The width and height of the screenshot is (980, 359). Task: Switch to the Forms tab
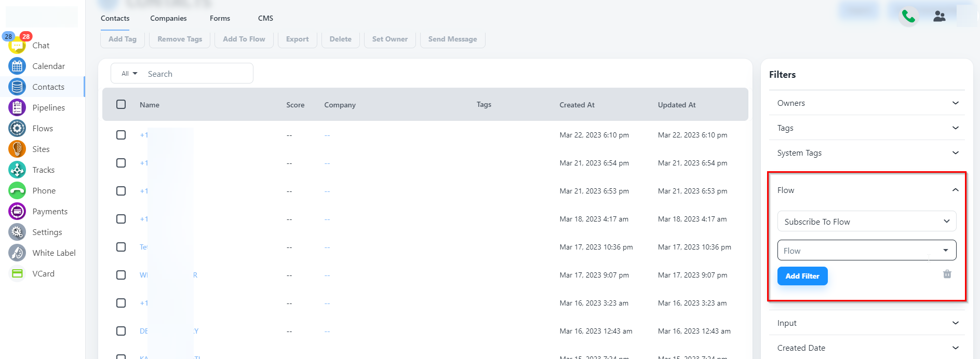tap(220, 18)
